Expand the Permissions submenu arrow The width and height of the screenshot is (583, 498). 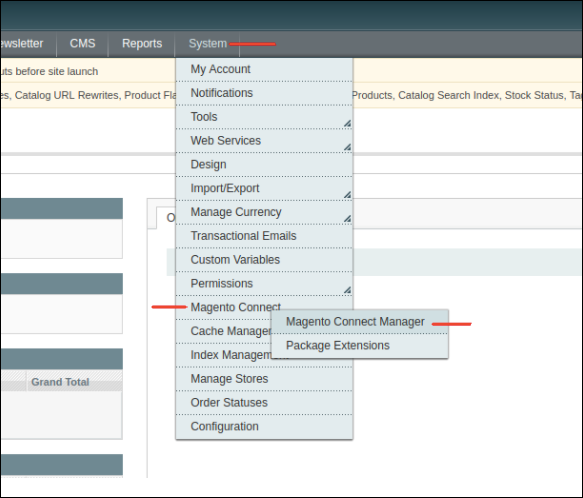347,290
